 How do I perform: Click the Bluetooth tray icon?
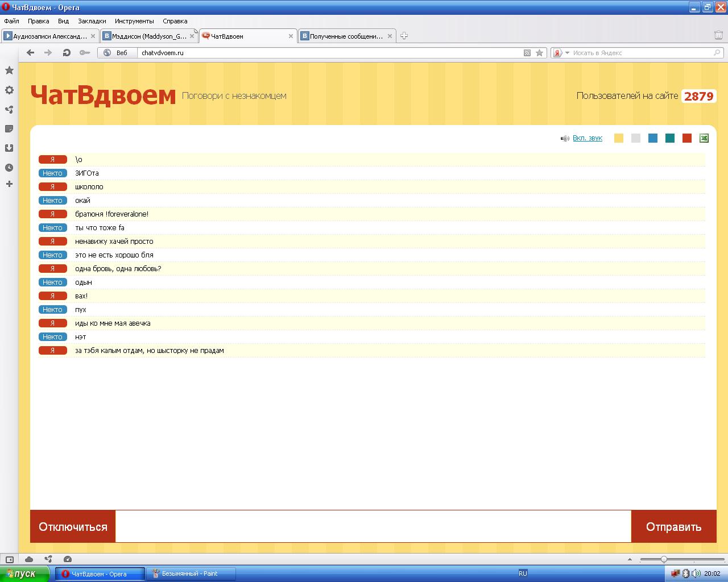[x=686, y=573]
